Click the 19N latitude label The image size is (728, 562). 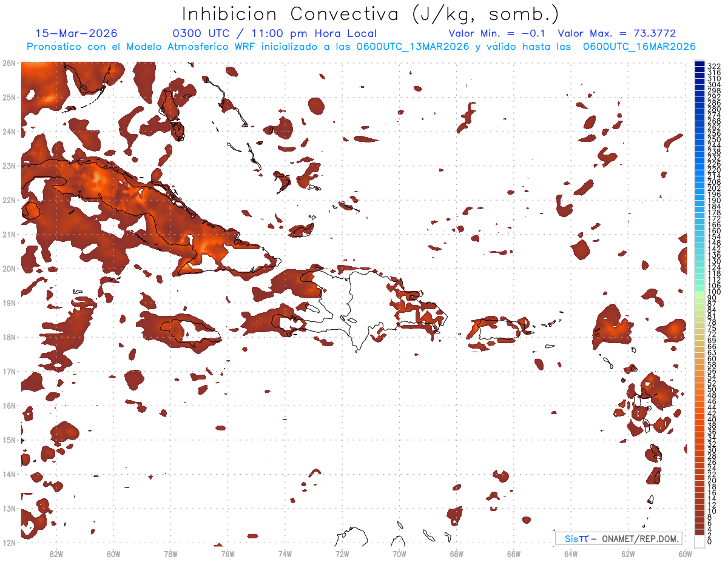click(8, 303)
